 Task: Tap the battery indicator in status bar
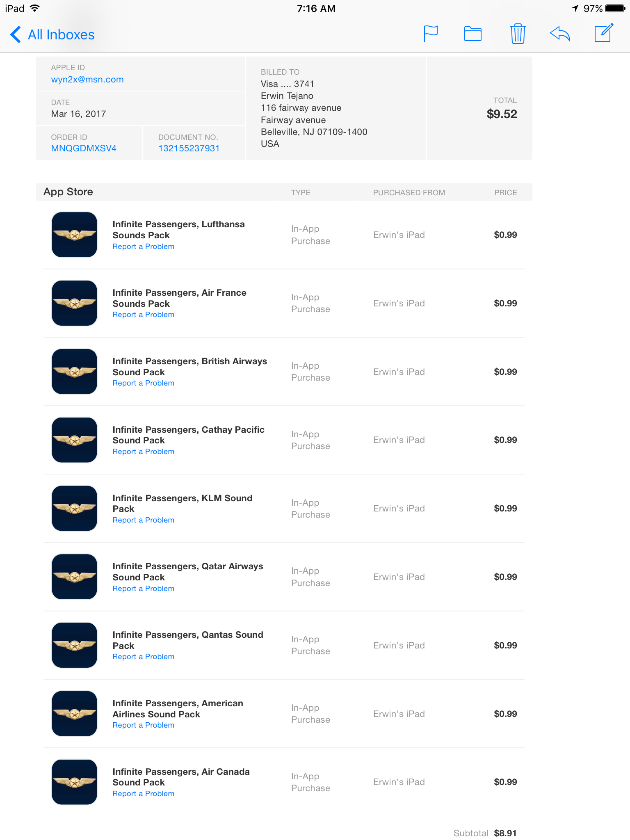616,8
